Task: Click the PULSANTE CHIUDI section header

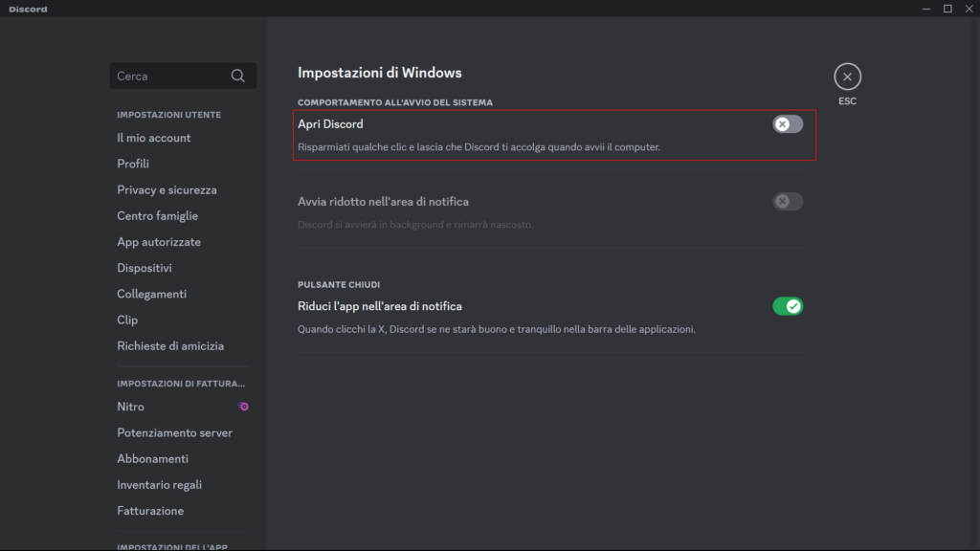Action: [x=339, y=285]
